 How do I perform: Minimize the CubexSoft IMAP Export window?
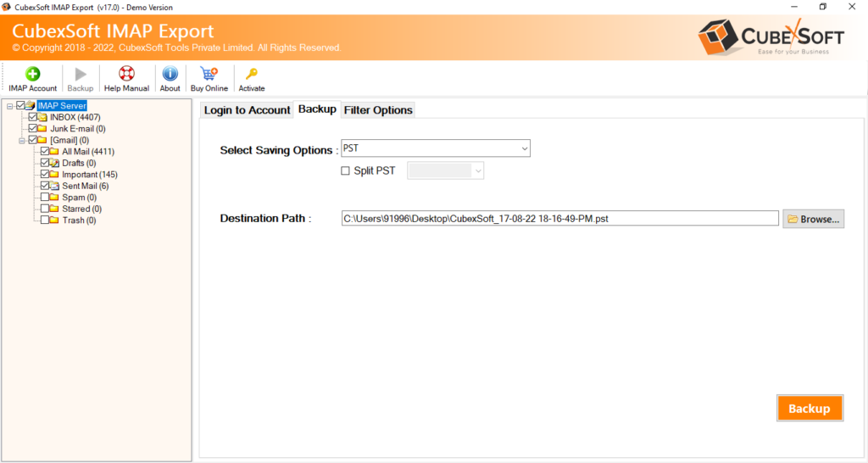794,7
